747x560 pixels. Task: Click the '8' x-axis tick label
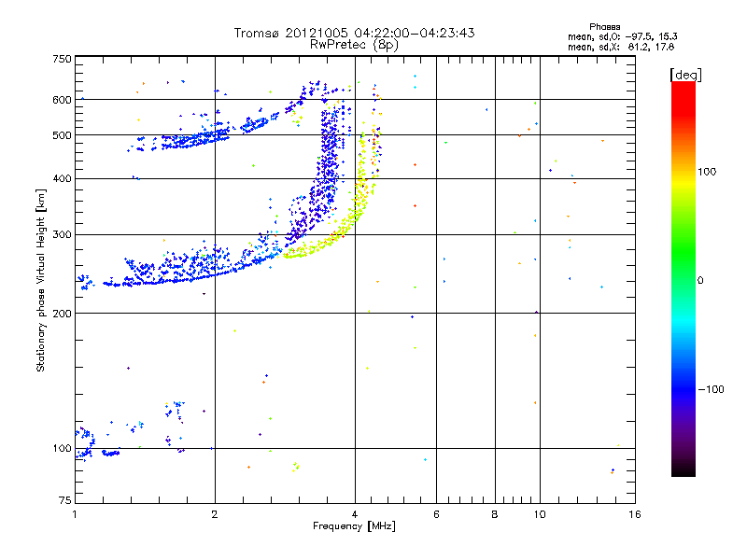495,514
